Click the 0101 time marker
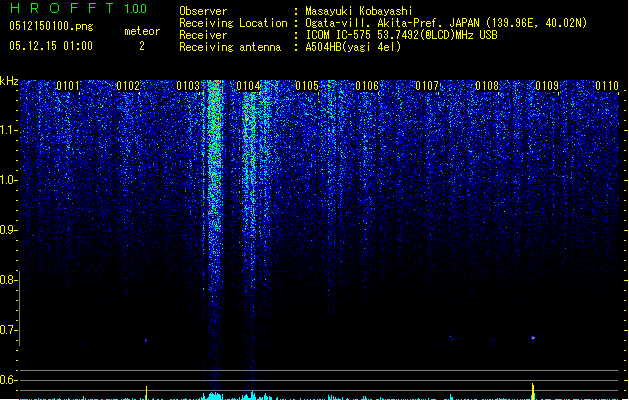 (68, 86)
